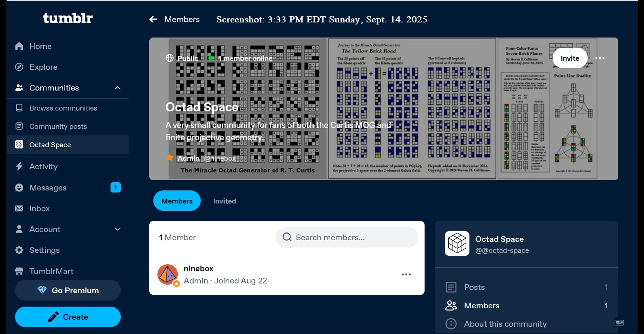Select the Members tab pill
Viewport: 644px width, 334px height.
coord(177,201)
